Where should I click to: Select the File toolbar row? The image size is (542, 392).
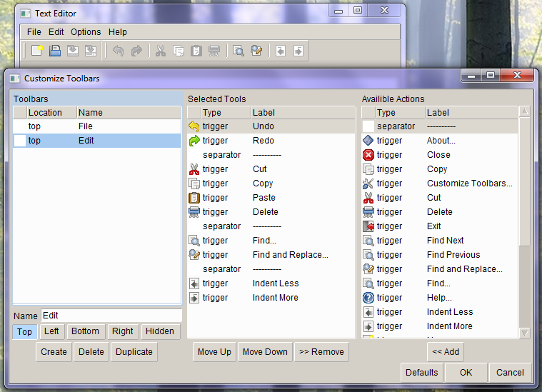tap(97, 126)
